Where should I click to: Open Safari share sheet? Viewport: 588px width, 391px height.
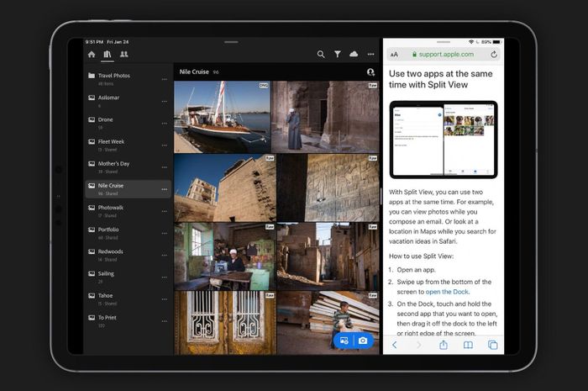[444, 345]
